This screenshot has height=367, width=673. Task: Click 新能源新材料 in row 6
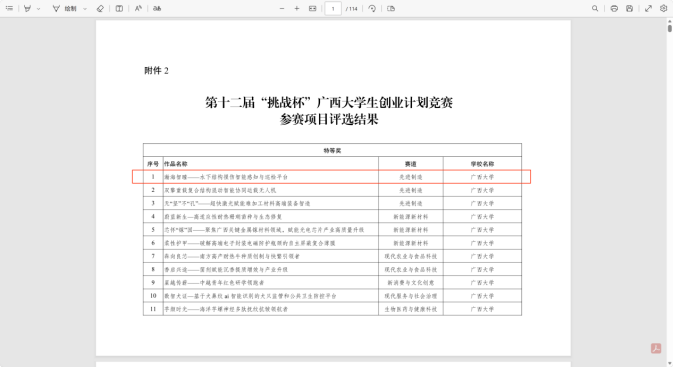pyautogui.click(x=411, y=243)
